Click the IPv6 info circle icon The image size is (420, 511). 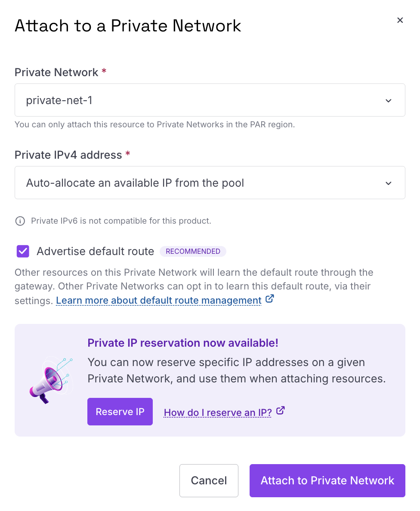pos(20,221)
